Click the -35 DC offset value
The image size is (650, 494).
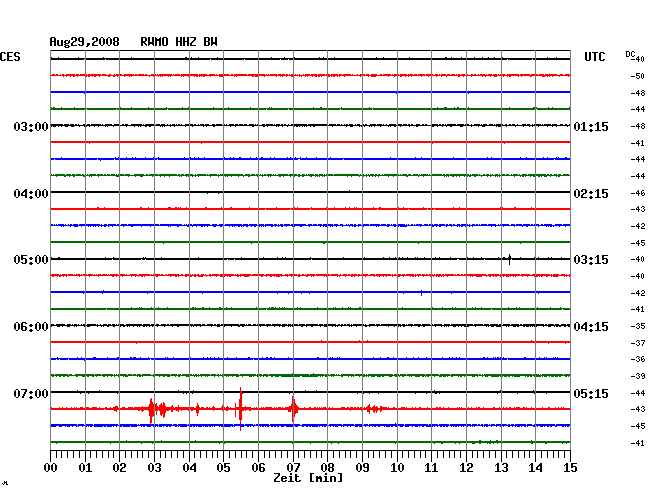pyautogui.click(x=638, y=327)
